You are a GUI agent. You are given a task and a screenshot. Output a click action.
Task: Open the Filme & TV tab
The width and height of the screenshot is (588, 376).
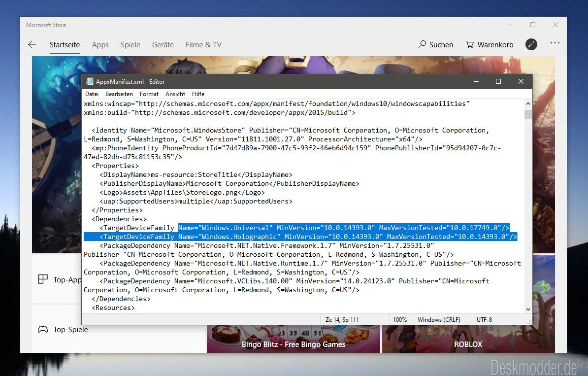click(203, 45)
